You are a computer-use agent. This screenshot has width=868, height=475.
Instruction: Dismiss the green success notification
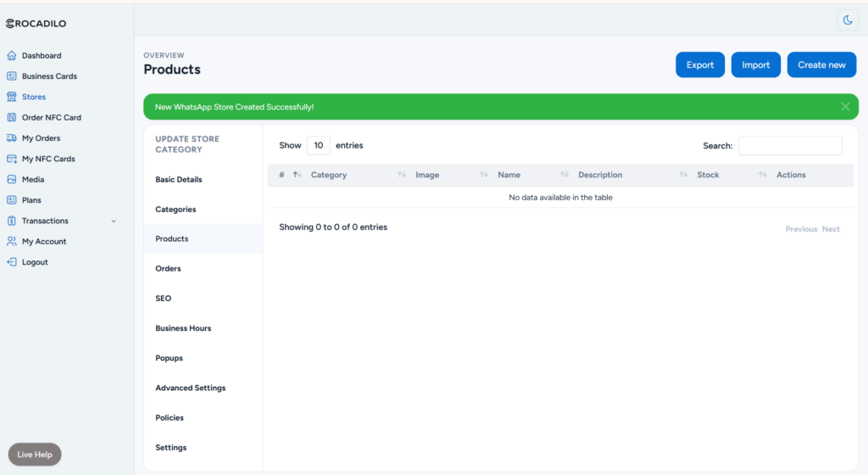point(845,107)
